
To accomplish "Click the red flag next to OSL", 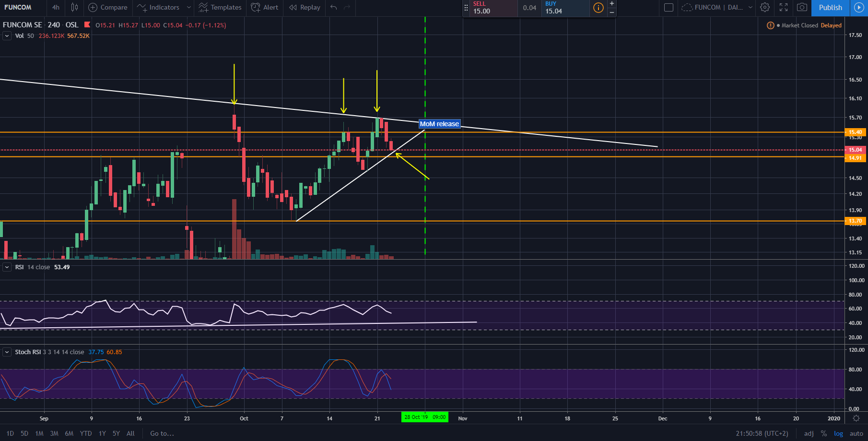I will 87,24.
